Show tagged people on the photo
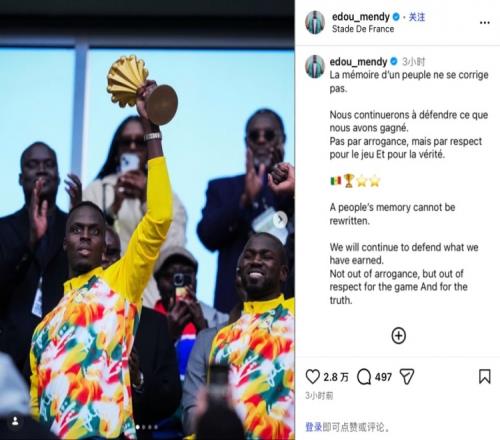 [x=15, y=421]
